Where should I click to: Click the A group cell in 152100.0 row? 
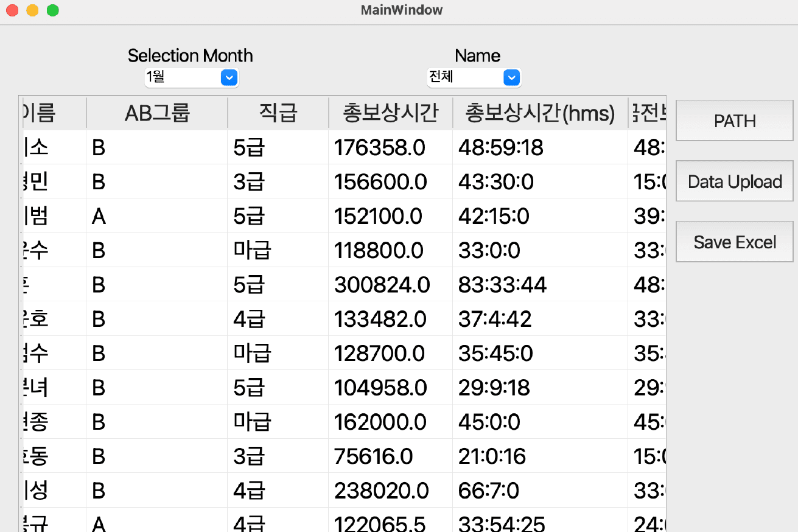pyautogui.click(x=157, y=216)
